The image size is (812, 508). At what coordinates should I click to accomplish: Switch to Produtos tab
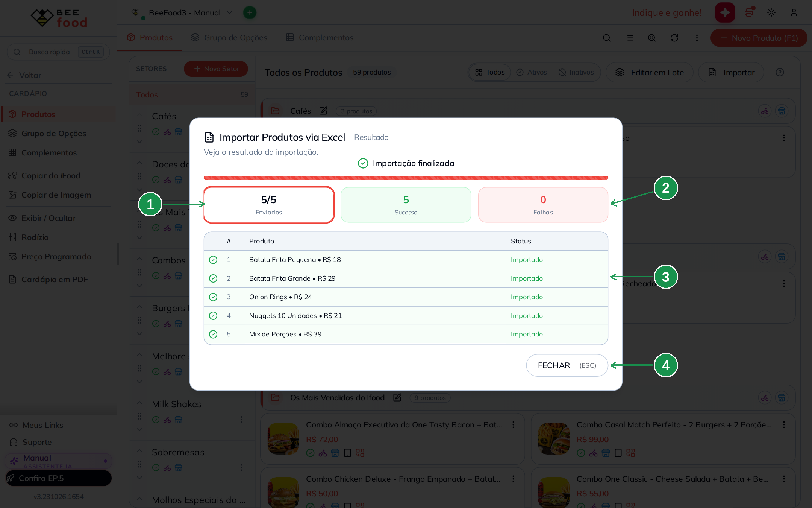pos(150,38)
